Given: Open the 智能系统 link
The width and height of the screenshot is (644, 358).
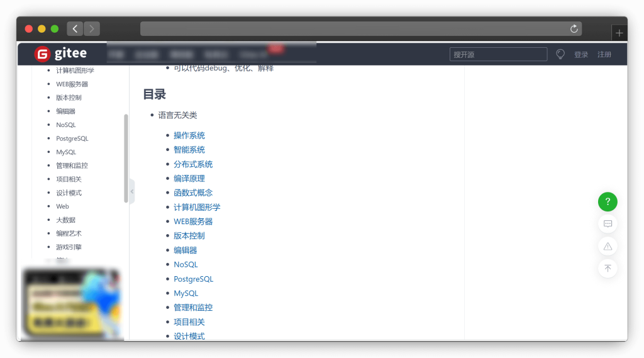Looking at the screenshot, I should click(x=189, y=150).
